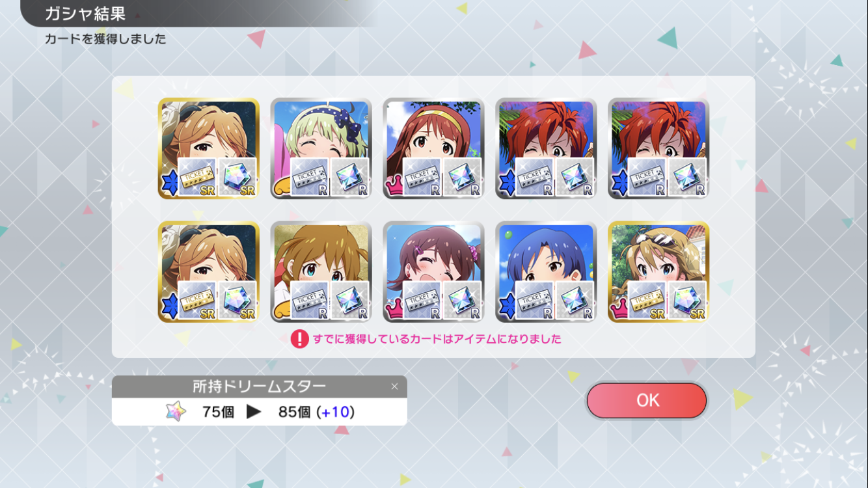Tap the rainbow Dream Star icon
The width and height of the screenshot is (868, 488).
tap(176, 411)
